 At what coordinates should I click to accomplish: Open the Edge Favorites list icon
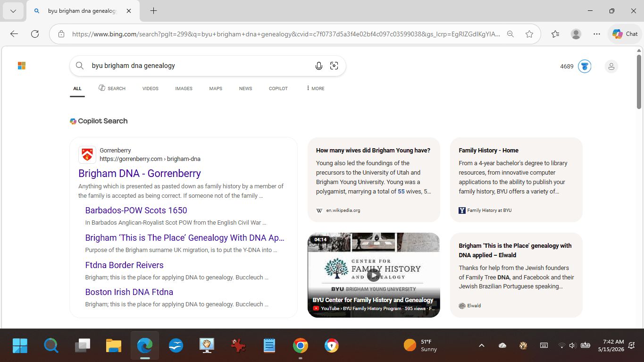[x=555, y=34]
